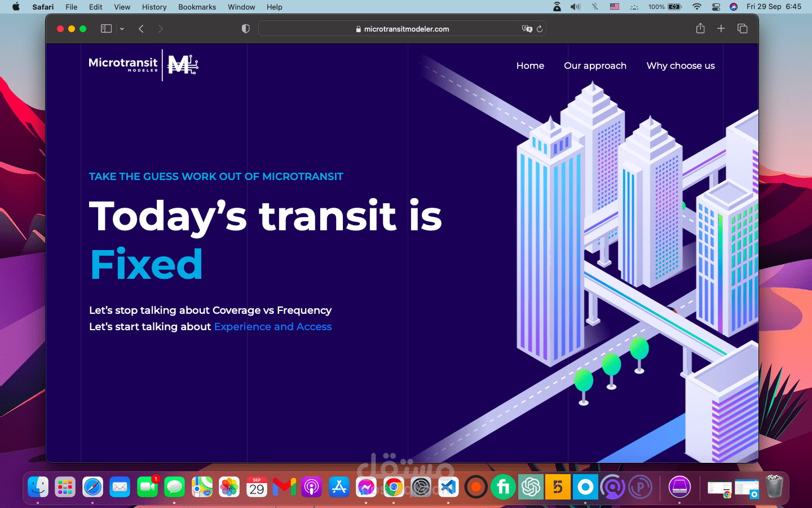The image size is (812, 508).
Task: Select the Our approach navigation link
Action: [595, 65]
